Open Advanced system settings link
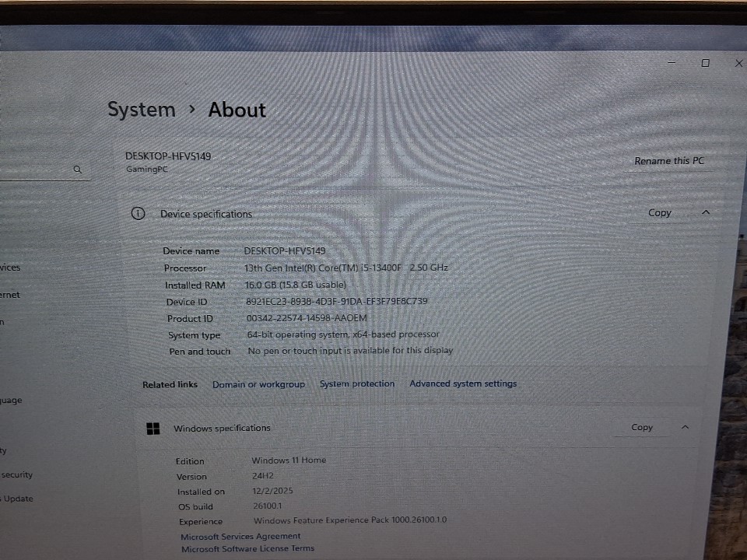The width and height of the screenshot is (747, 560). pos(463,383)
